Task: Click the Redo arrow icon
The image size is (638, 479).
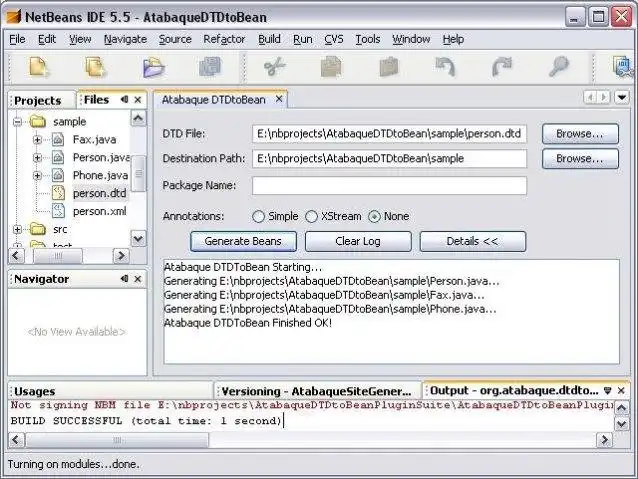Action: coord(502,67)
